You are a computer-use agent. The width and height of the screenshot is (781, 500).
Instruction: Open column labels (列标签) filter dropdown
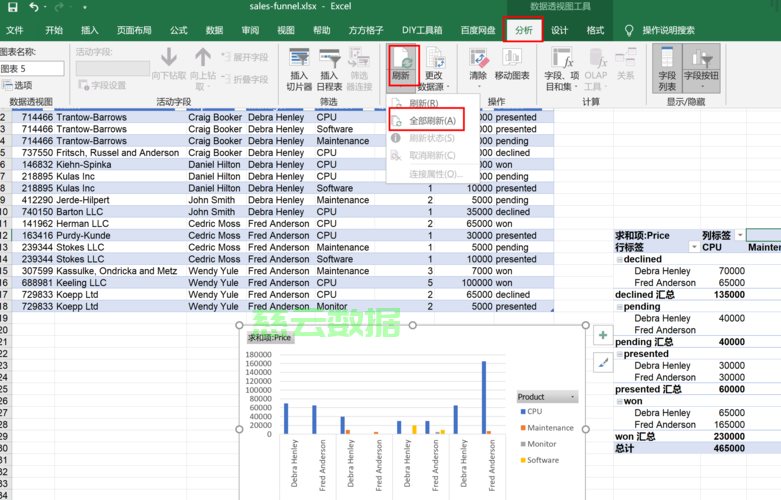(740, 235)
